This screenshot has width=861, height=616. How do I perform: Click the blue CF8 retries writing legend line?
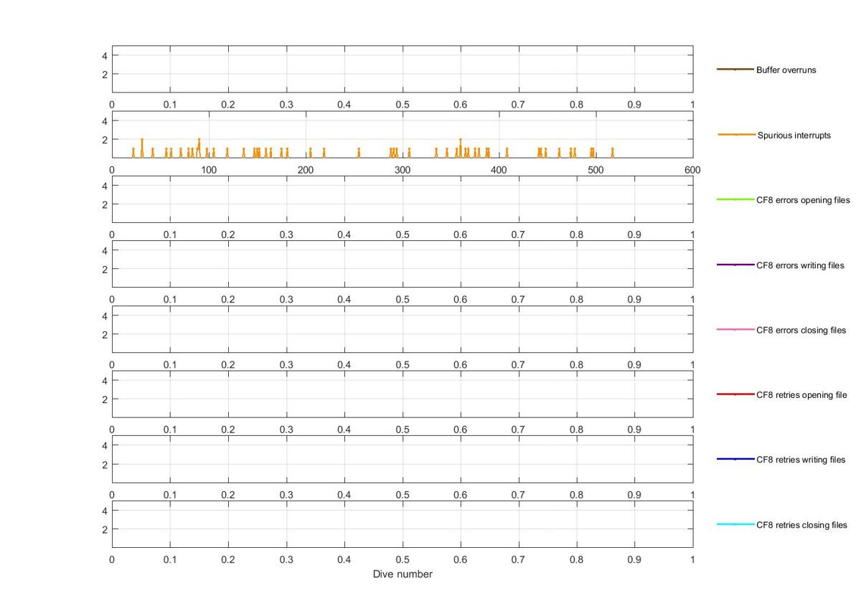[735, 459]
